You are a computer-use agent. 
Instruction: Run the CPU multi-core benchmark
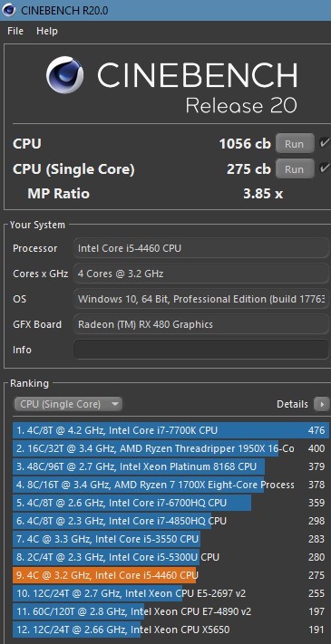295,144
